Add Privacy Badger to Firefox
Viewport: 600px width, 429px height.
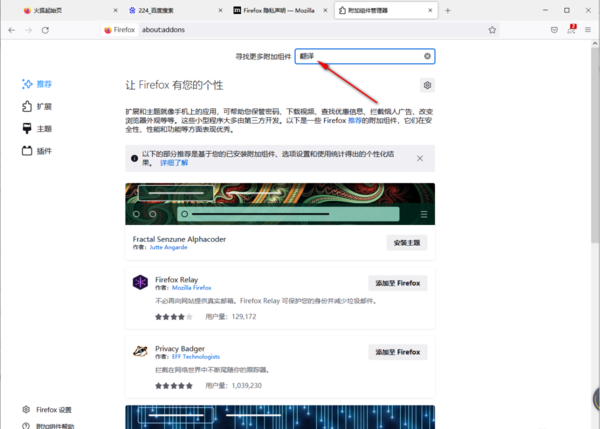pyautogui.click(x=398, y=352)
